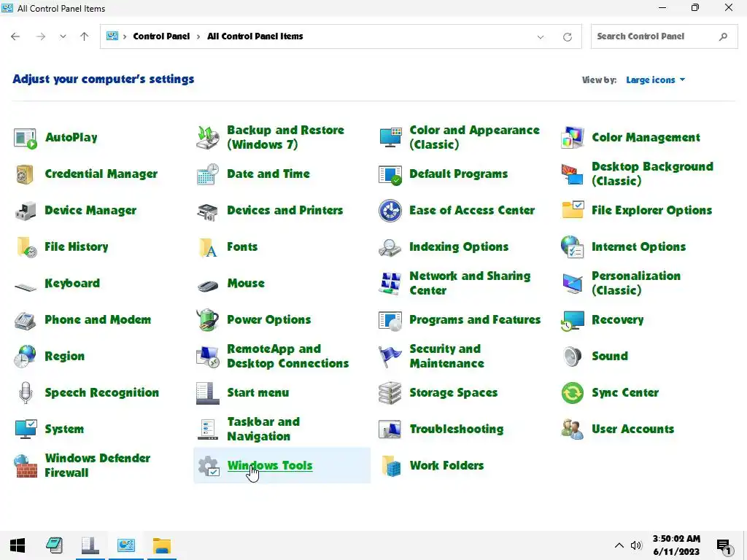Click the Devices and Printers icon
This screenshot has height=560, width=747.
(208, 211)
